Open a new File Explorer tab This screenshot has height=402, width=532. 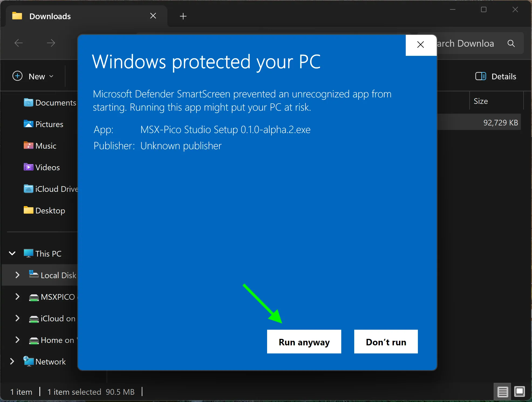[183, 16]
